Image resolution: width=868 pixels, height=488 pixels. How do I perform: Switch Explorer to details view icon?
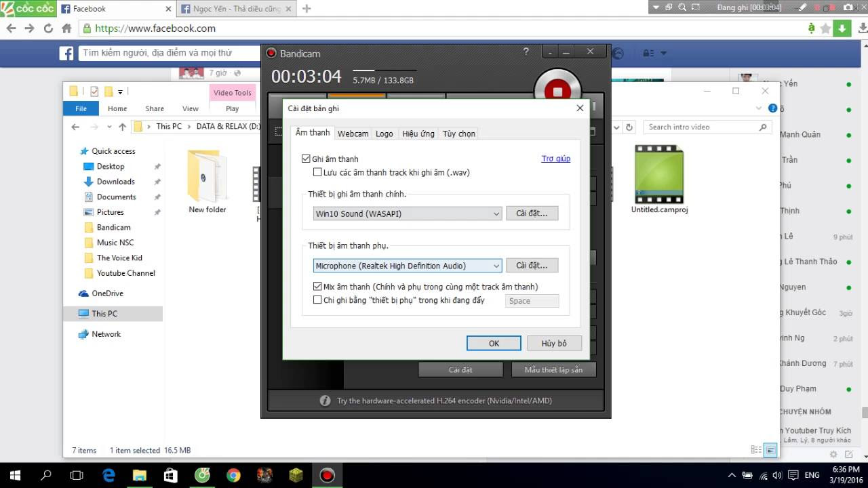click(756, 449)
